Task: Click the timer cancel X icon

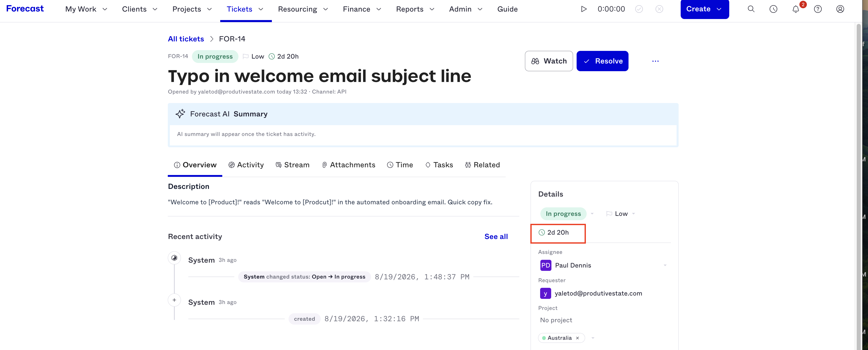Action: (x=659, y=9)
